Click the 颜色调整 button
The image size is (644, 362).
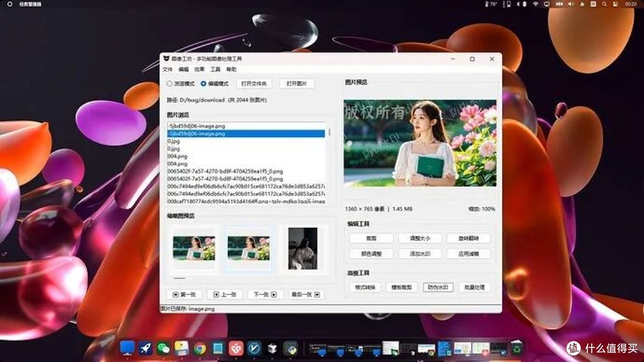tap(371, 254)
